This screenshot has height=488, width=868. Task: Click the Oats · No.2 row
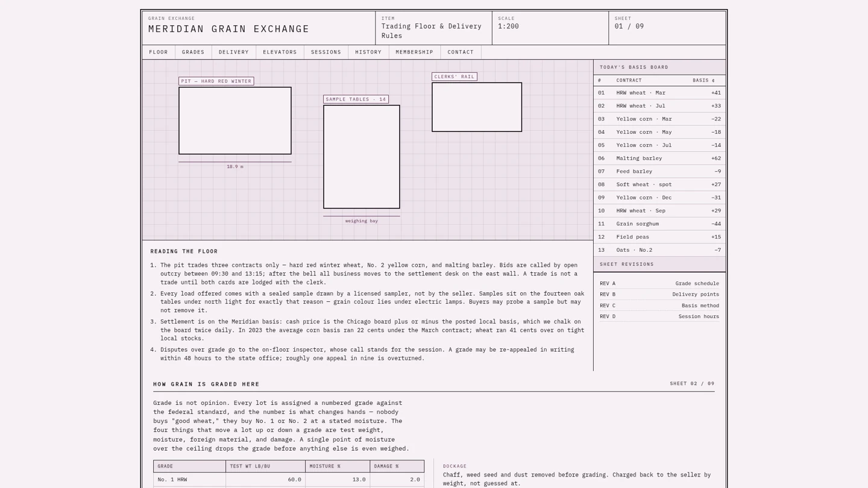tap(659, 250)
